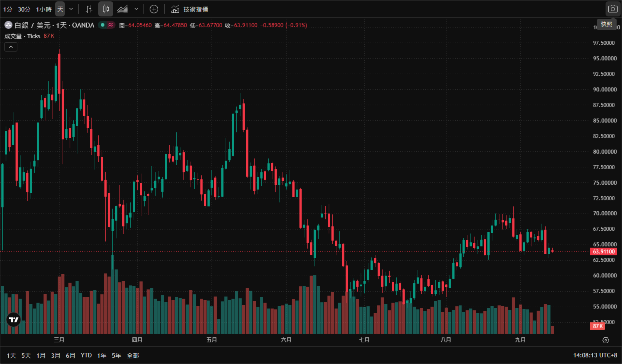Click the 快照 tooltip label
The height and width of the screenshot is (364, 622).
click(606, 24)
